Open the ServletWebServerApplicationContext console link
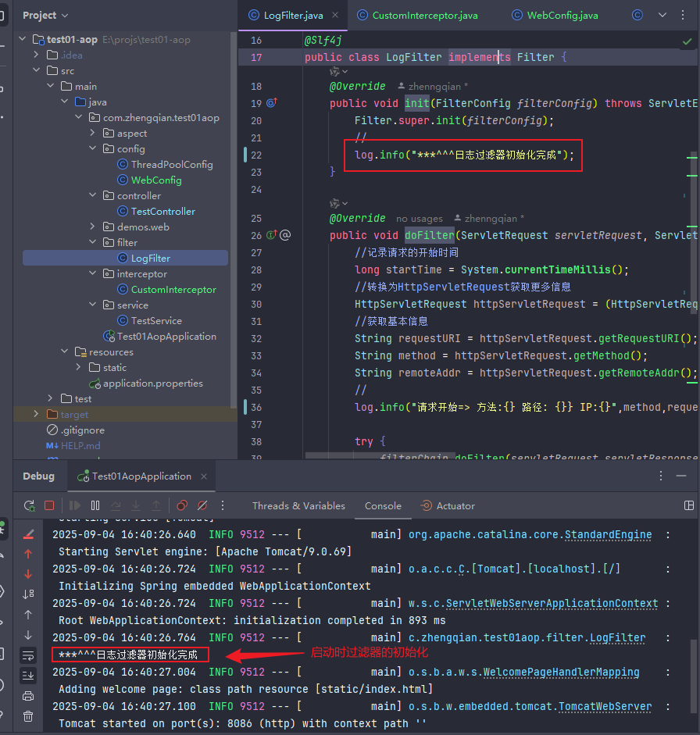Image resolution: width=700 pixels, height=735 pixels. coord(552,603)
